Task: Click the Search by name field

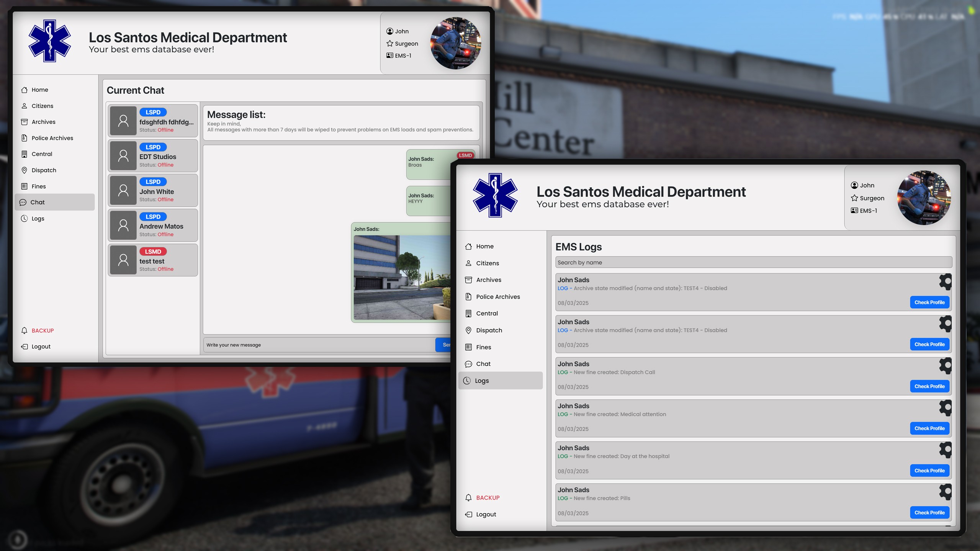Action: pos(753,262)
